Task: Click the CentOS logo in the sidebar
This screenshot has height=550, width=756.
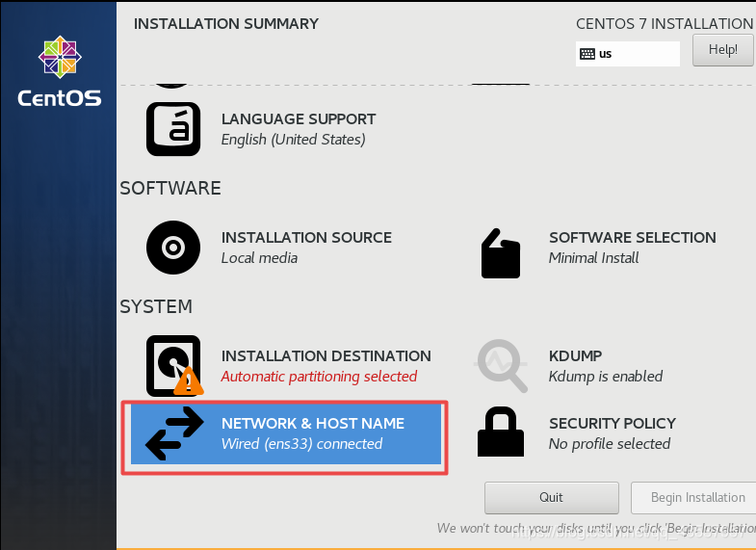Action: click(x=60, y=71)
